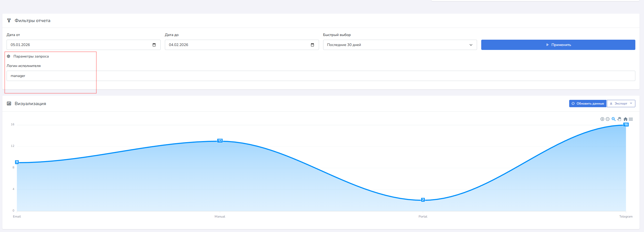
Task: Open calendar picker for Дата до
Action: pos(312,45)
